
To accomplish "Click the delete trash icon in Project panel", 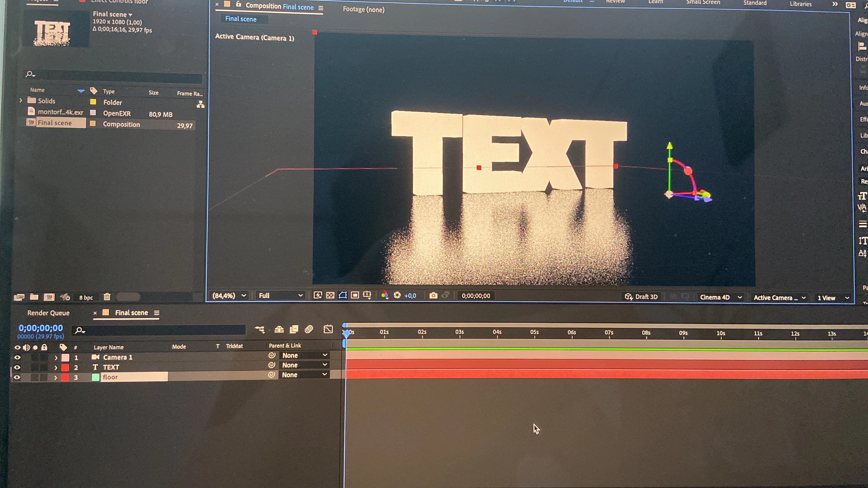I will tap(107, 297).
